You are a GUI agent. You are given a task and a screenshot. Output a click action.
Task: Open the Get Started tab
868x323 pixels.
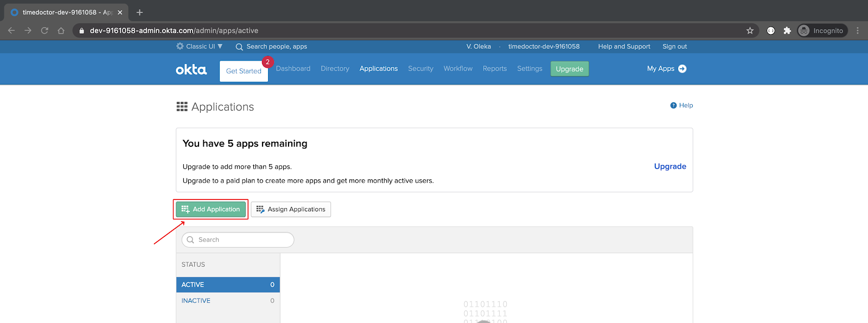244,71
